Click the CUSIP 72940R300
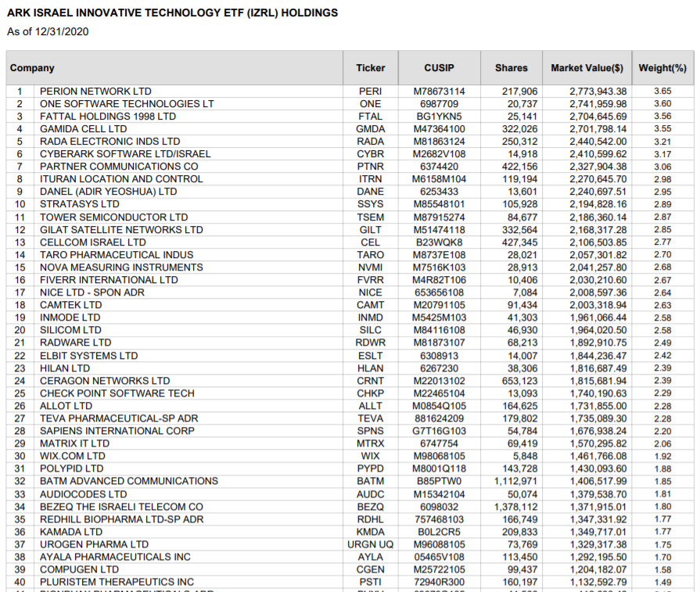Viewport: 700px width, 592px height. point(439,581)
